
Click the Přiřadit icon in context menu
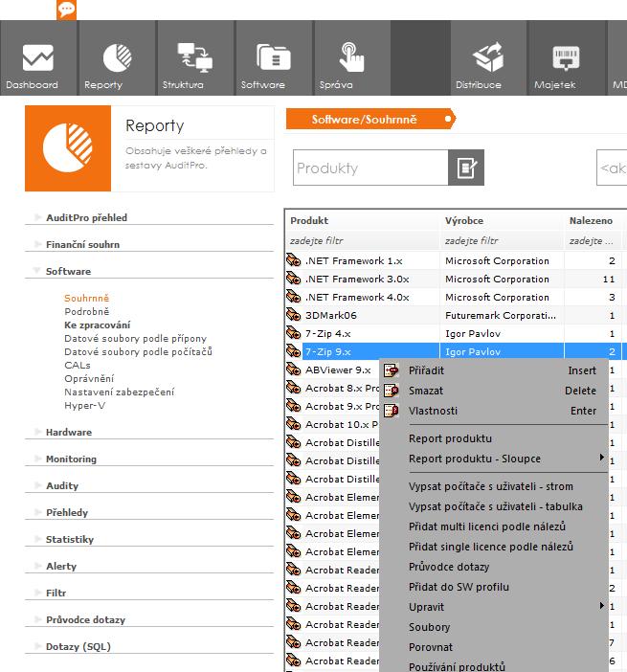point(391,370)
